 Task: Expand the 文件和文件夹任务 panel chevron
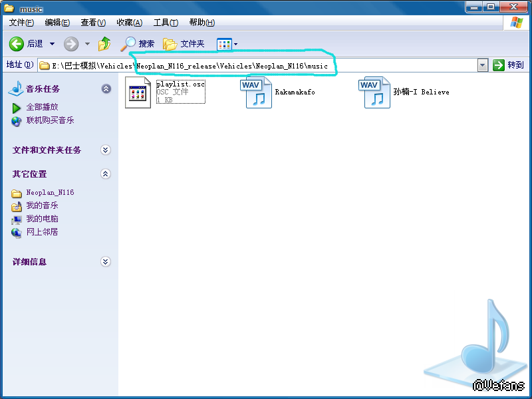(106, 150)
